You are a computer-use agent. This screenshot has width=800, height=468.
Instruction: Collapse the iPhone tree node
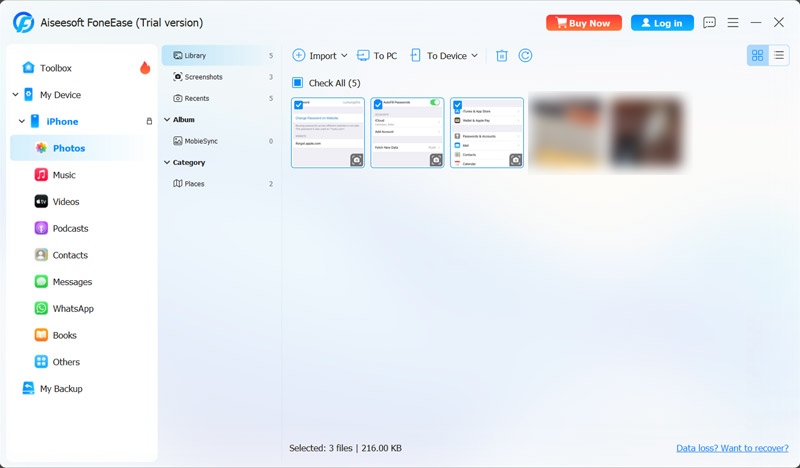pos(21,121)
